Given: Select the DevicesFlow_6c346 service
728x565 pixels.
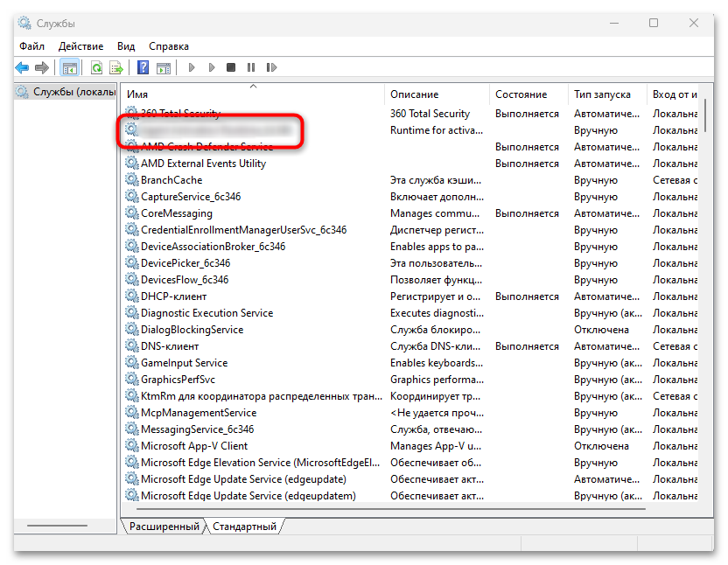Looking at the screenshot, I should pos(185,280).
